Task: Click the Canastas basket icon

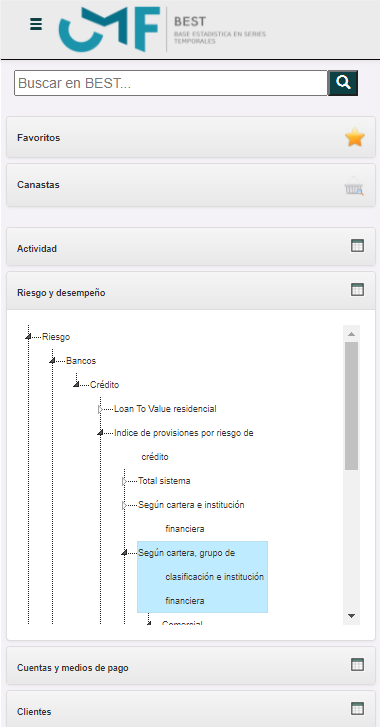Action: [354, 185]
